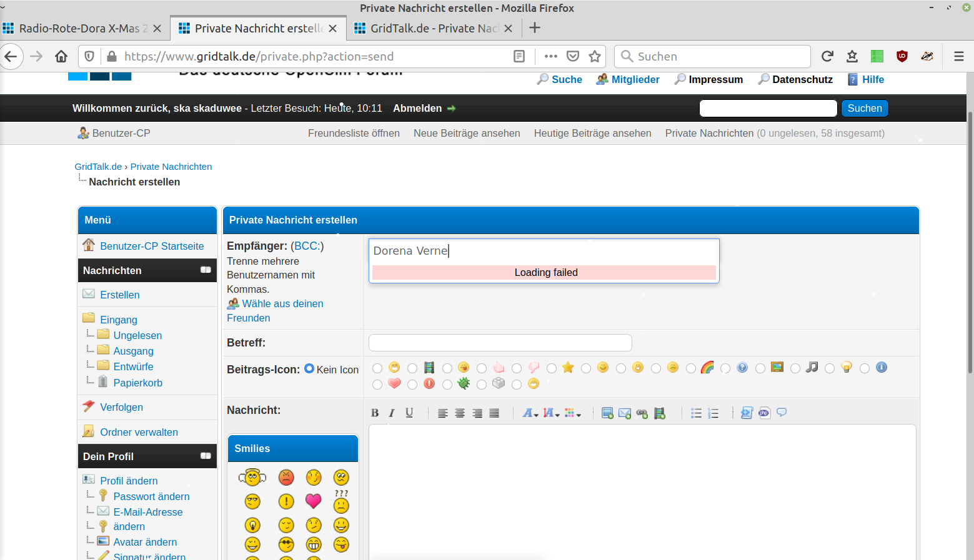Select the star post icon radio
Screen dimensions: 974x560
point(552,369)
